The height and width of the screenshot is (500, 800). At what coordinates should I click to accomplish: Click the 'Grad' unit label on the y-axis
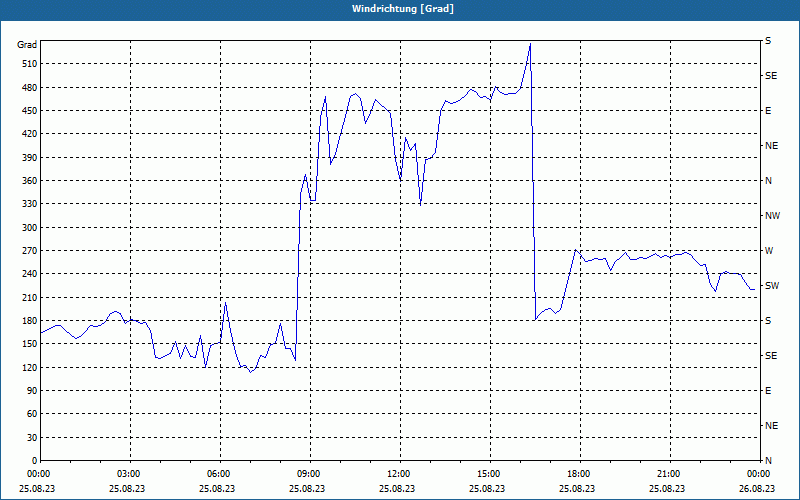pyautogui.click(x=27, y=45)
